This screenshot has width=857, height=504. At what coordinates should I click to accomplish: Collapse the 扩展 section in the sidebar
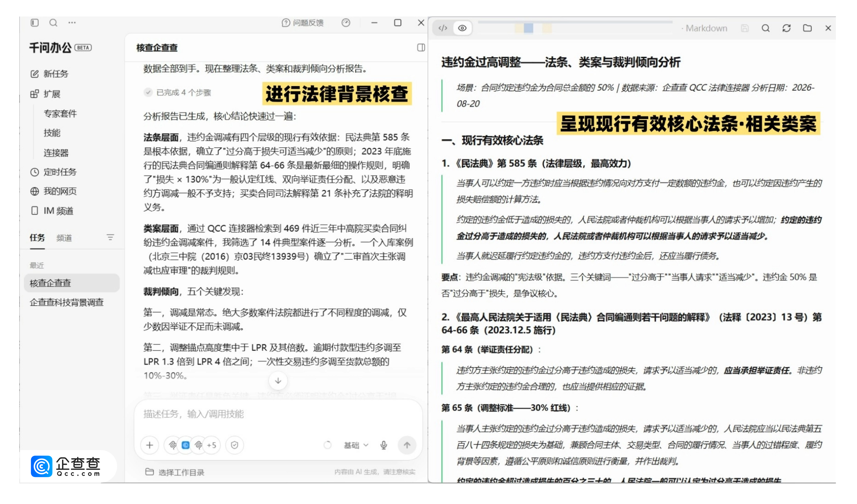[x=45, y=94]
